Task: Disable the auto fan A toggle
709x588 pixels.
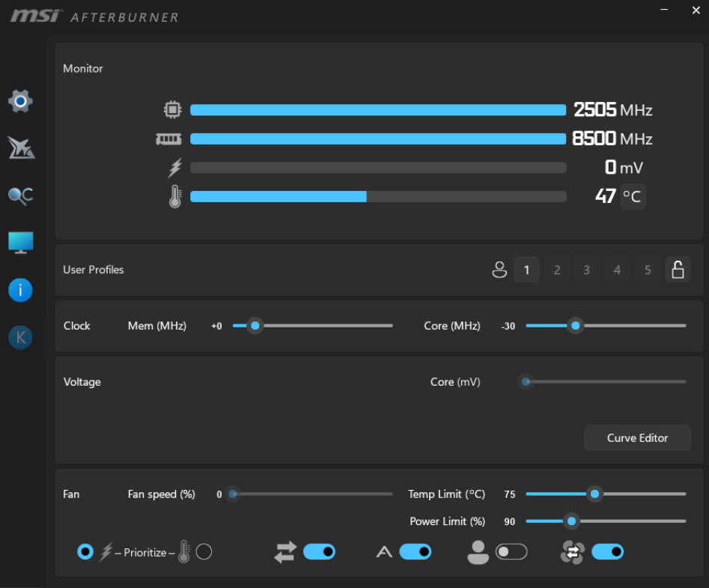Action: tap(415, 552)
